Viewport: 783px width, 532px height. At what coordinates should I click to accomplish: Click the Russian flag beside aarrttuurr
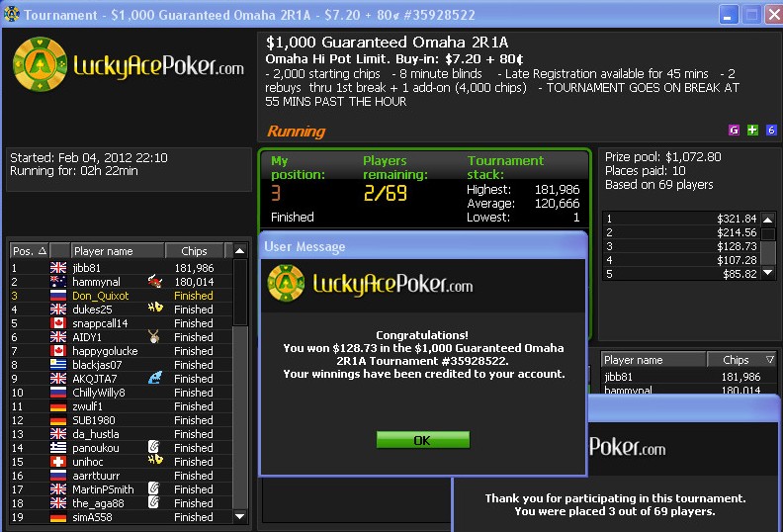(x=58, y=475)
